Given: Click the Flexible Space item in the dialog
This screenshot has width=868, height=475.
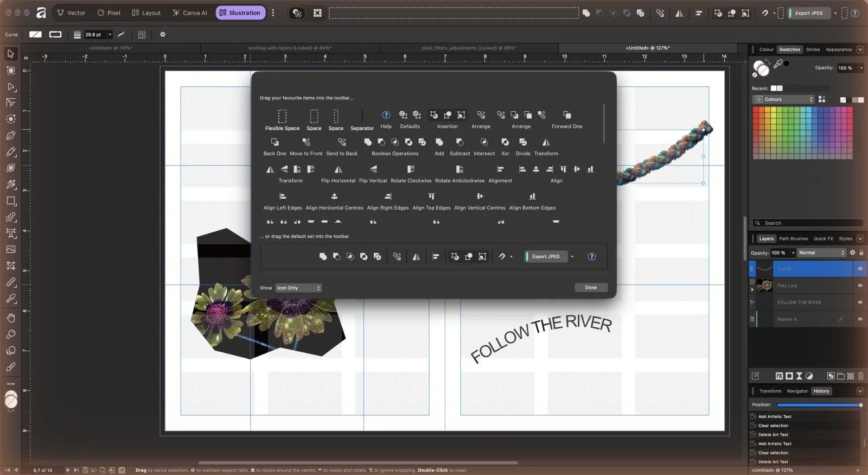Looking at the screenshot, I should point(282,120).
